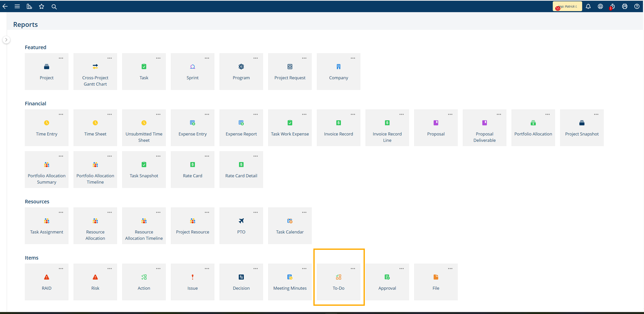Open the Proposal report tile

point(436,128)
